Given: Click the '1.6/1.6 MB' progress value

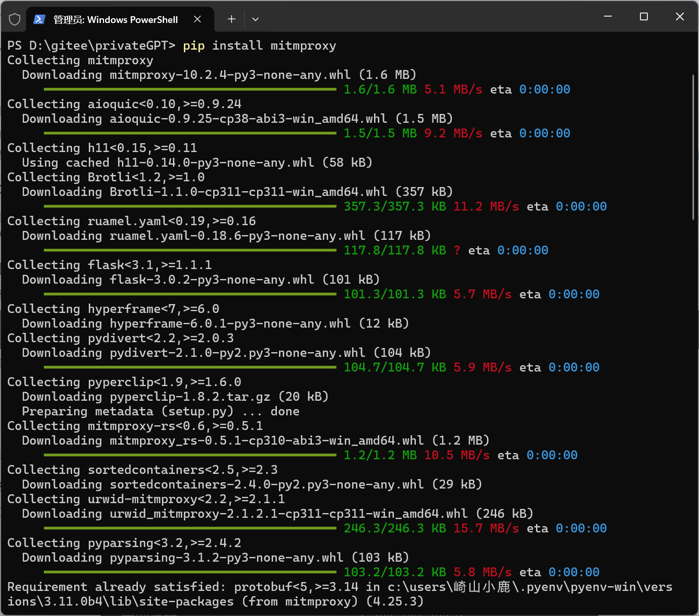Looking at the screenshot, I should click(x=380, y=90).
